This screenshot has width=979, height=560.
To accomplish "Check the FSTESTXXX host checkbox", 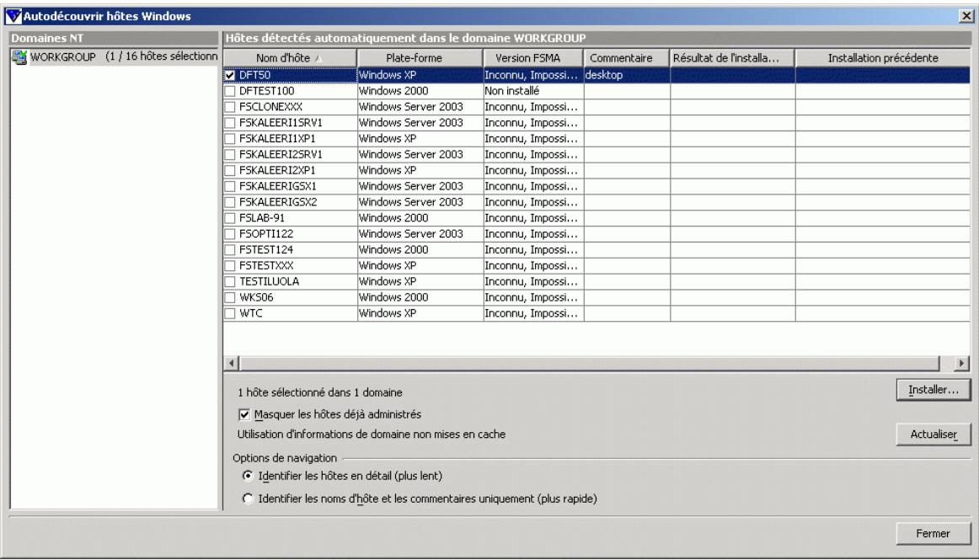I will tap(230, 265).
